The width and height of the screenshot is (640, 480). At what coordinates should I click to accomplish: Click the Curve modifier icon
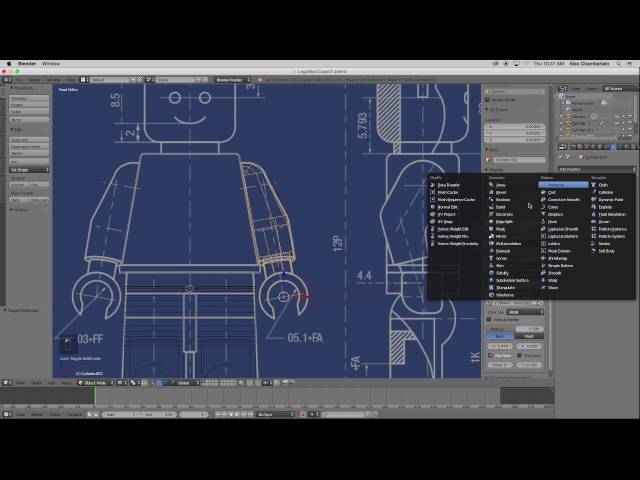click(x=543, y=207)
